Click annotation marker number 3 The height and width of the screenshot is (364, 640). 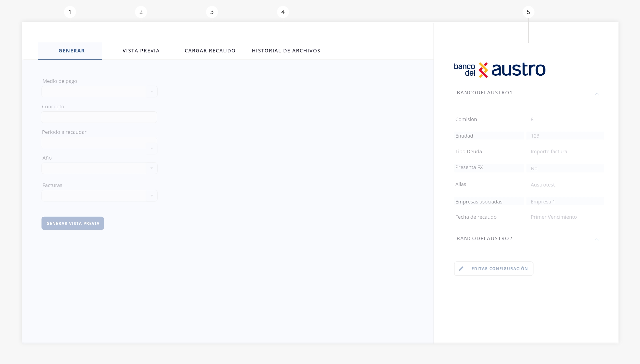[212, 12]
